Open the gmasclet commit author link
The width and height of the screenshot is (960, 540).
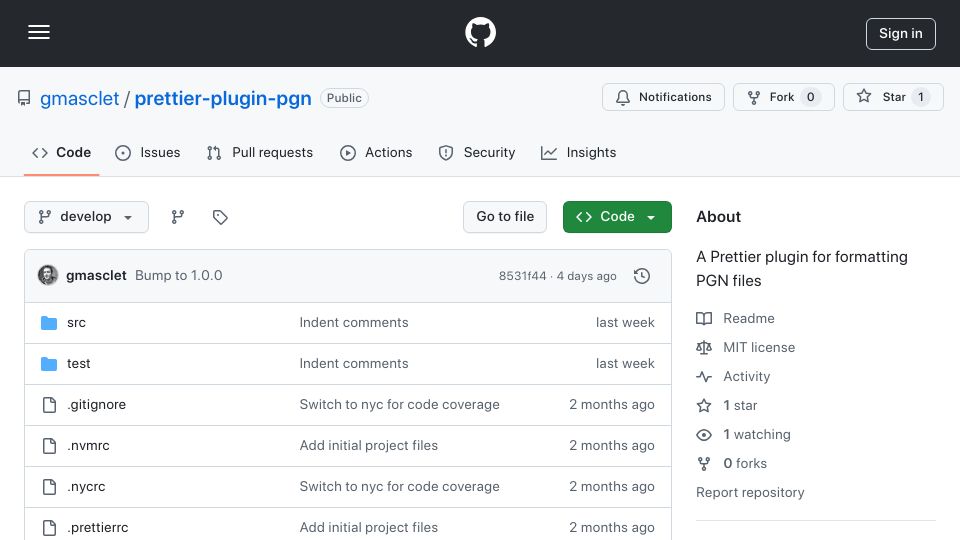click(96, 276)
